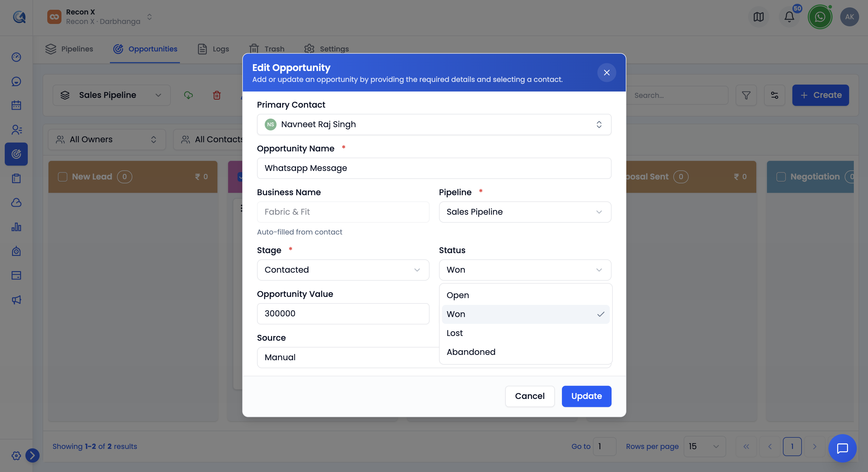Select Open status option
868x472 pixels.
[x=526, y=295]
